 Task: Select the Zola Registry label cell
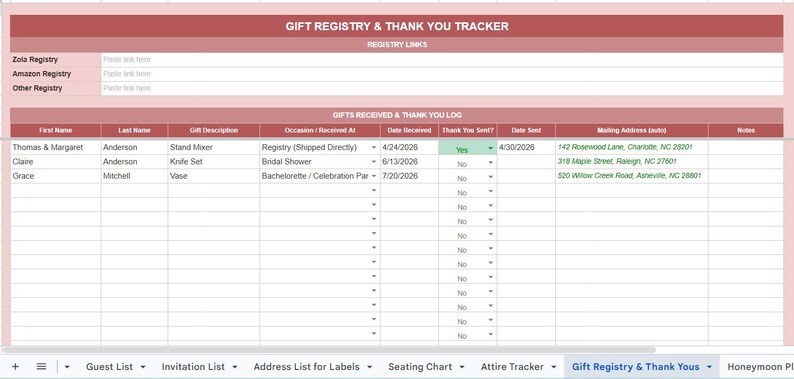click(x=56, y=60)
